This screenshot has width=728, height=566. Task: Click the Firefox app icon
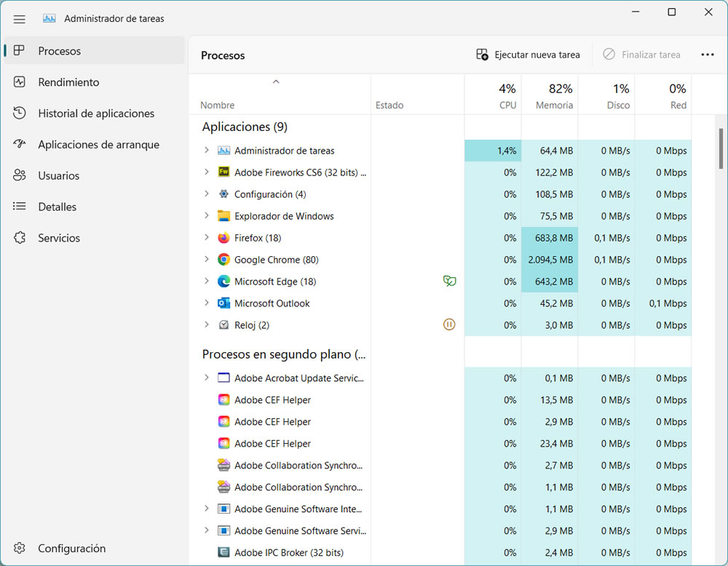223,238
